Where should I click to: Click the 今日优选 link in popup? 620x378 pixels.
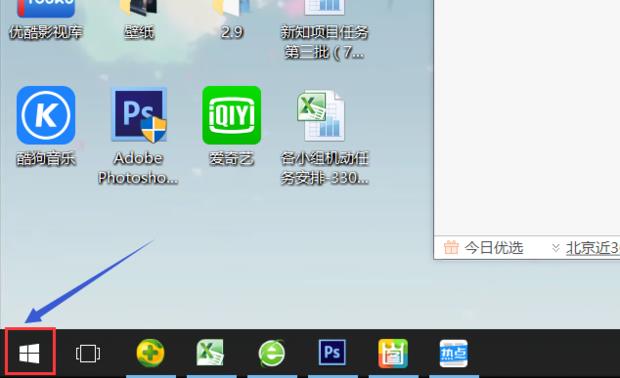[x=494, y=248]
